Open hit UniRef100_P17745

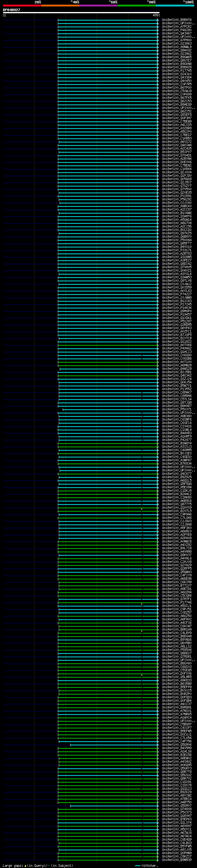point(176,71)
